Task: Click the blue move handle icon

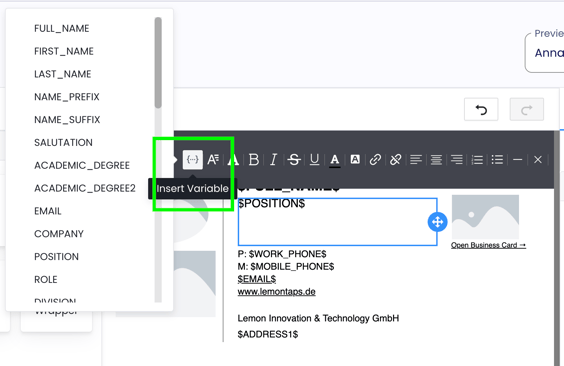Action: tap(437, 222)
